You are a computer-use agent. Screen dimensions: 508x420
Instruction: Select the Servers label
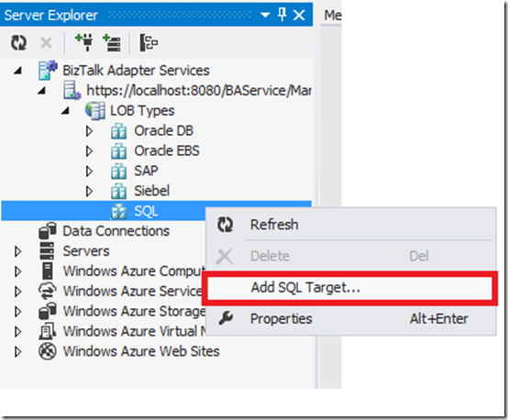(x=86, y=251)
